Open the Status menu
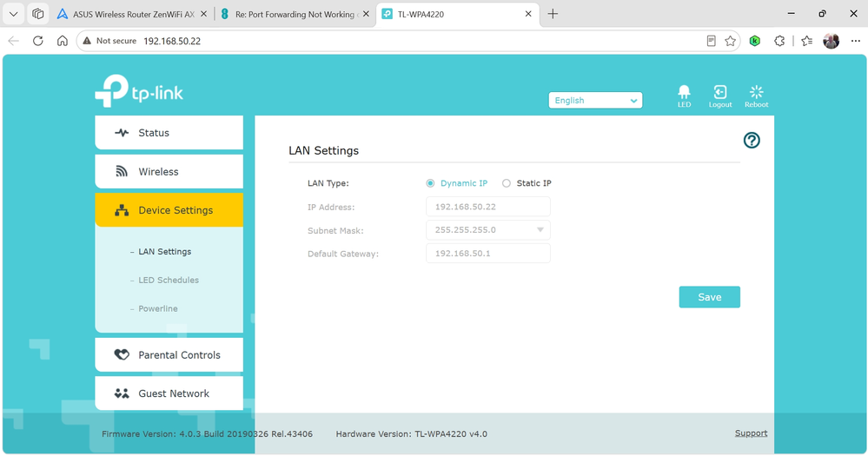Screen dimensions: 868x456 [x=169, y=133]
